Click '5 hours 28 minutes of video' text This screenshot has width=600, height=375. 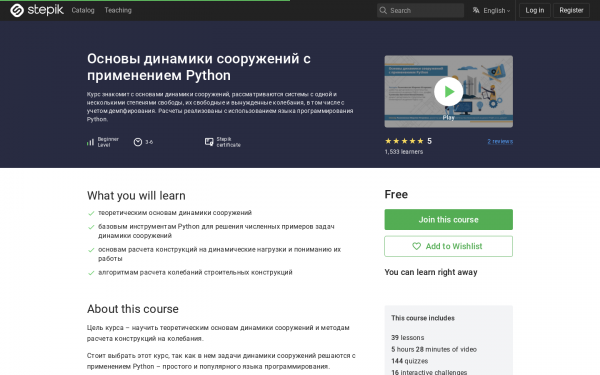click(x=434, y=349)
